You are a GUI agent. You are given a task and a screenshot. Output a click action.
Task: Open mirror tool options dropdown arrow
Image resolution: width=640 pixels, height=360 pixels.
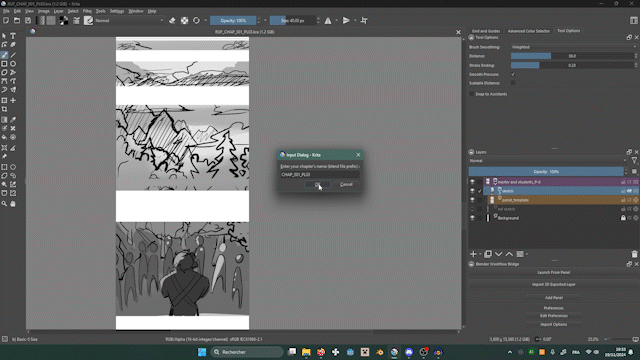[337, 20]
